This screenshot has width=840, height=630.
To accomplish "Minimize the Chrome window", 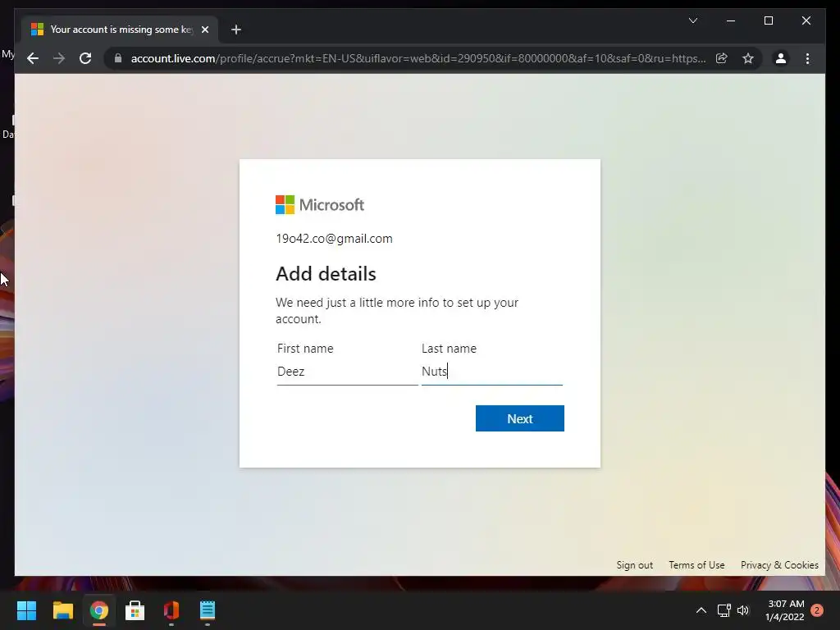I will click(731, 21).
